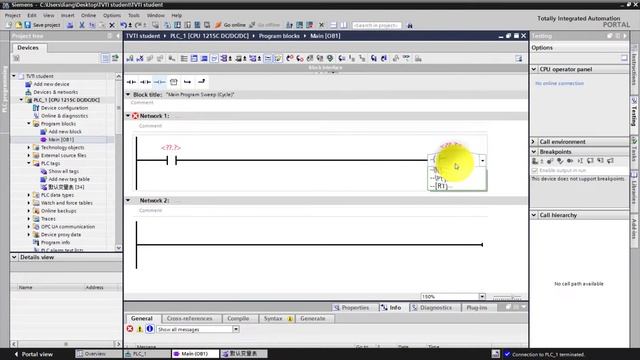Click Portal view button

33,354
